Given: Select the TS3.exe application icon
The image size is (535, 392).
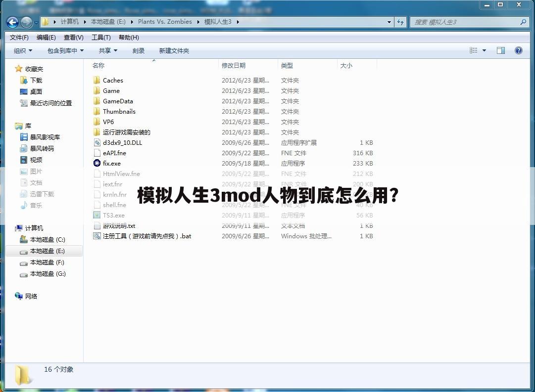Looking at the screenshot, I should (97, 215).
